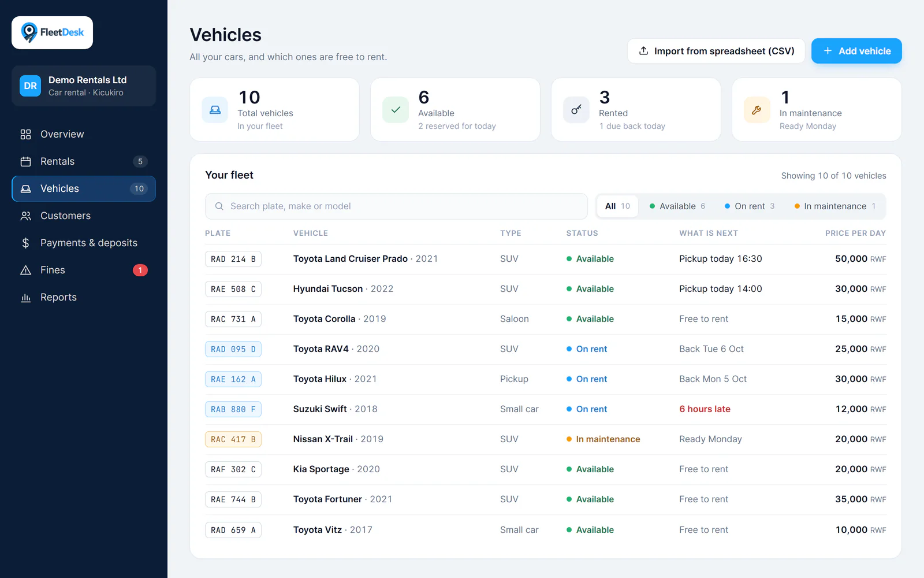Click the search plate, make or model field

click(396, 206)
